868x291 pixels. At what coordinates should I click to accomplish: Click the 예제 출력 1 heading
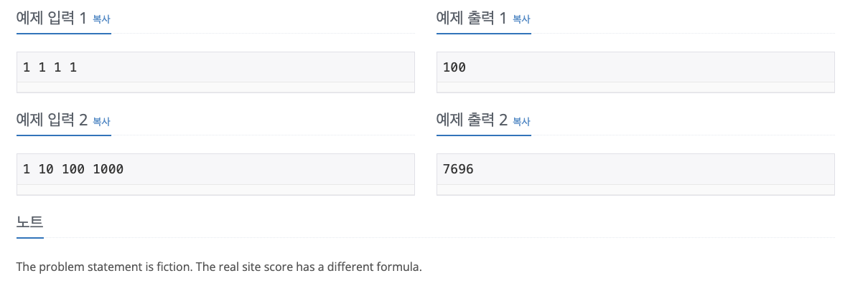[x=472, y=19]
